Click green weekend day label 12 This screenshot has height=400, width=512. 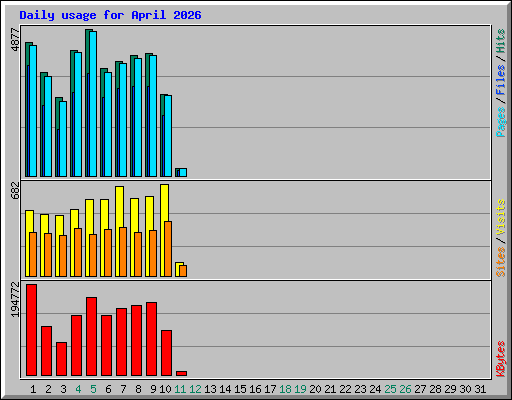pyautogui.click(x=195, y=389)
